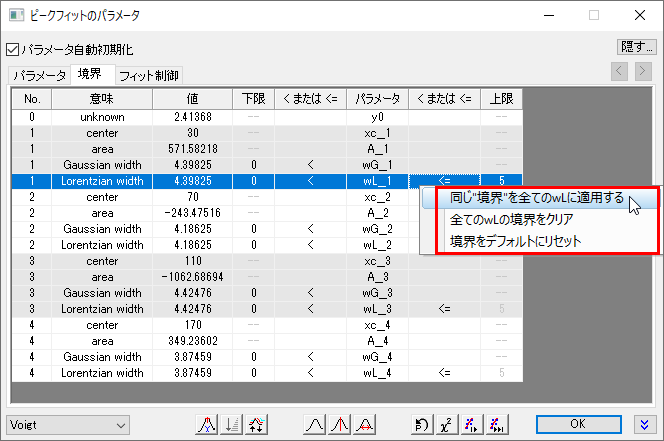Click the 隠す... button

(636, 47)
